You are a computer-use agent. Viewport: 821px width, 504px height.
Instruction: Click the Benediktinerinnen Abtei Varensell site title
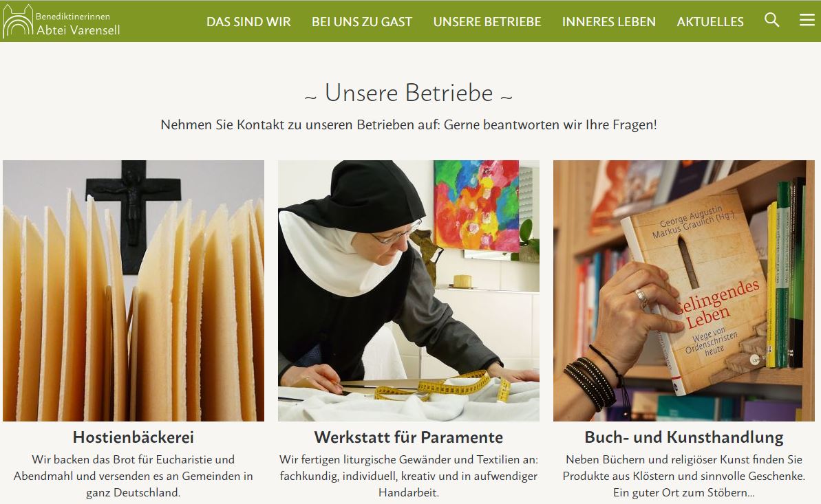click(x=78, y=23)
